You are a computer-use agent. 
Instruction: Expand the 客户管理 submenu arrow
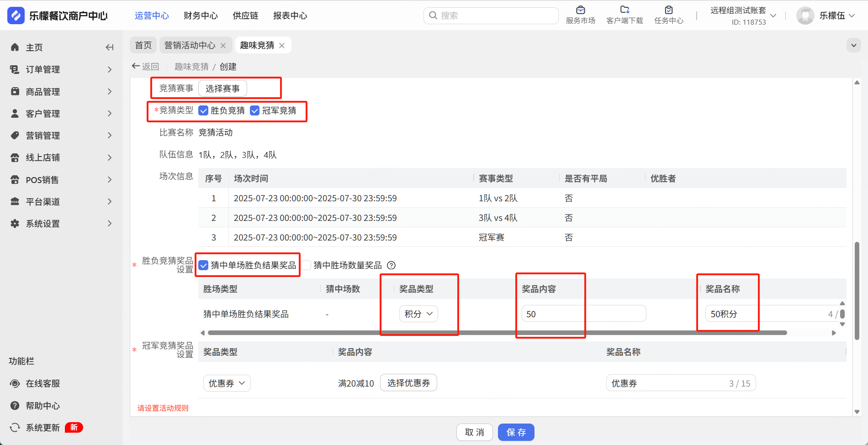[110, 113]
